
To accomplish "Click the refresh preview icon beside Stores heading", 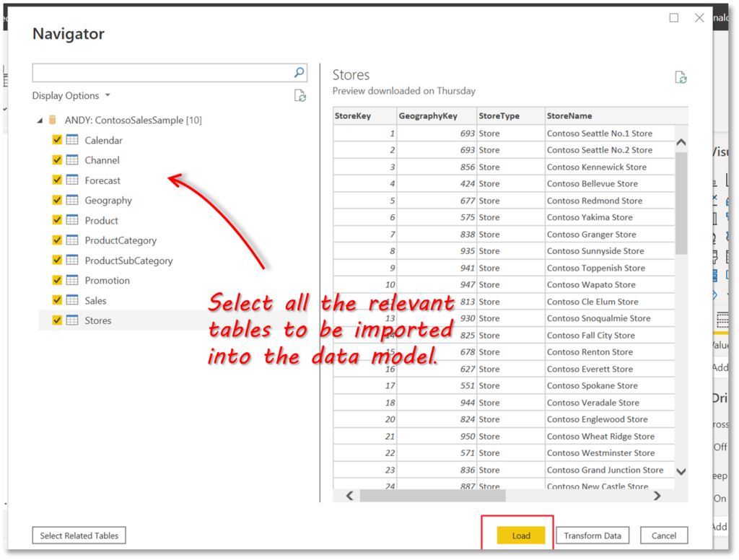I will pyautogui.click(x=681, y=76).
